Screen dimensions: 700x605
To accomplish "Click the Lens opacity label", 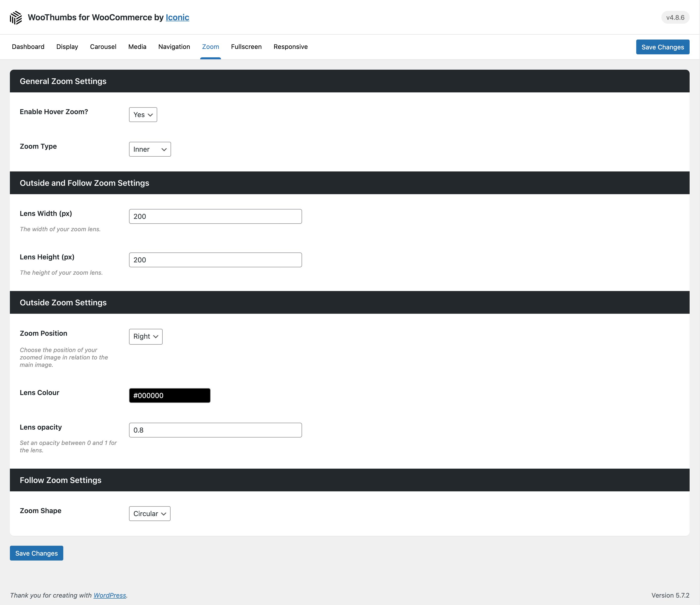I will click(x=41, y=427).
